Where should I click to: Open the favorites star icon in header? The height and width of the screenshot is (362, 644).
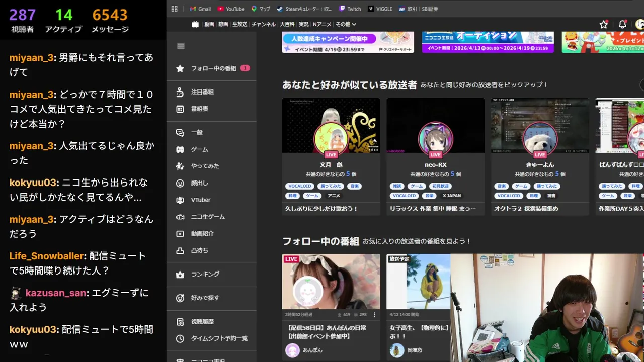tap(604, 24)
